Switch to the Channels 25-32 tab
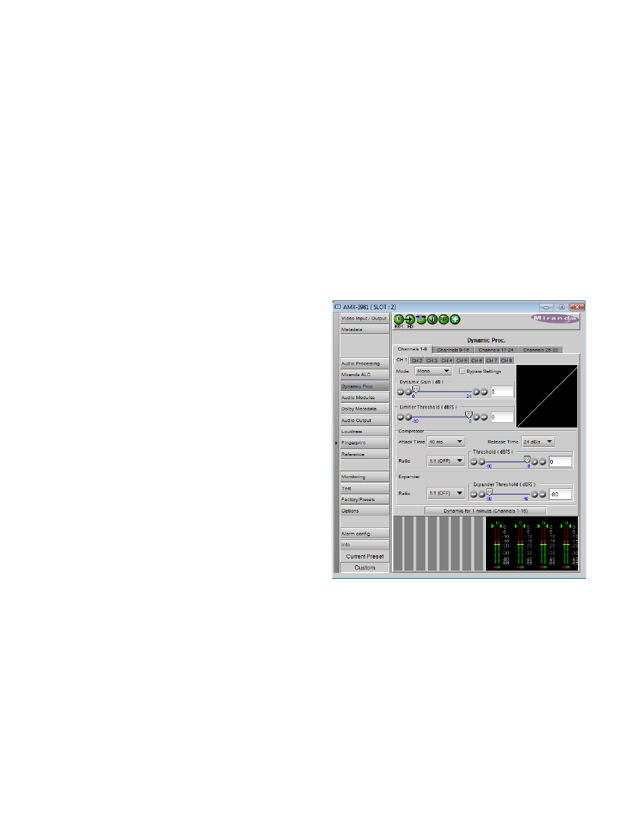The width and height of the screenshot is (644, 834). [541, 350]
